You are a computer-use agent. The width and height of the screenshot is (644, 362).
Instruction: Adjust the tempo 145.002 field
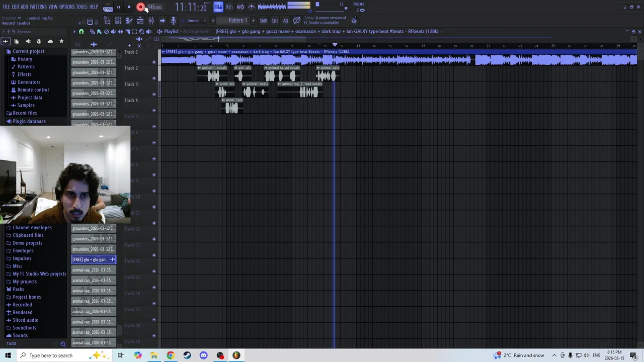pos(155,7)
